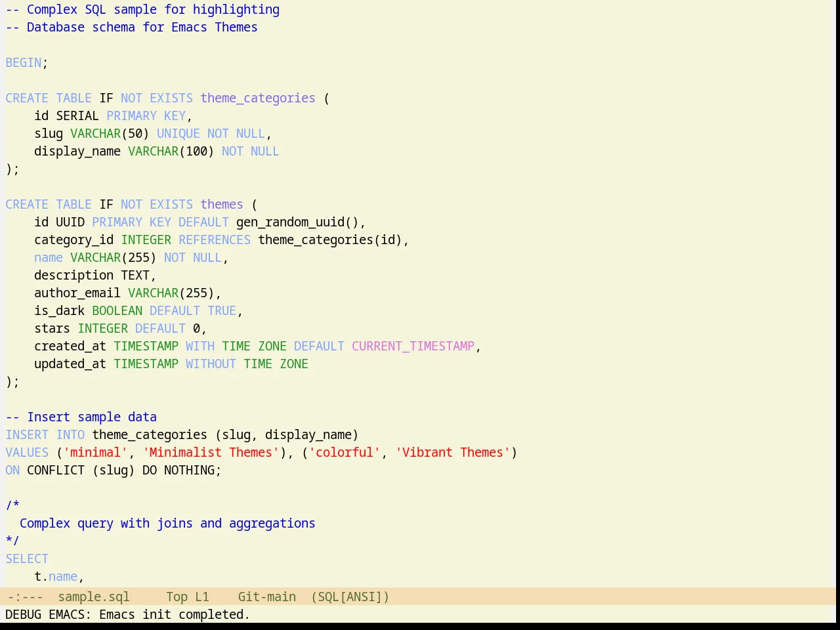The width and height of the screenshot is (840, 630).
Task: Click the SQL[ANSI] major mode indicator
Action: pyautogui.click(x=350, y=597)
